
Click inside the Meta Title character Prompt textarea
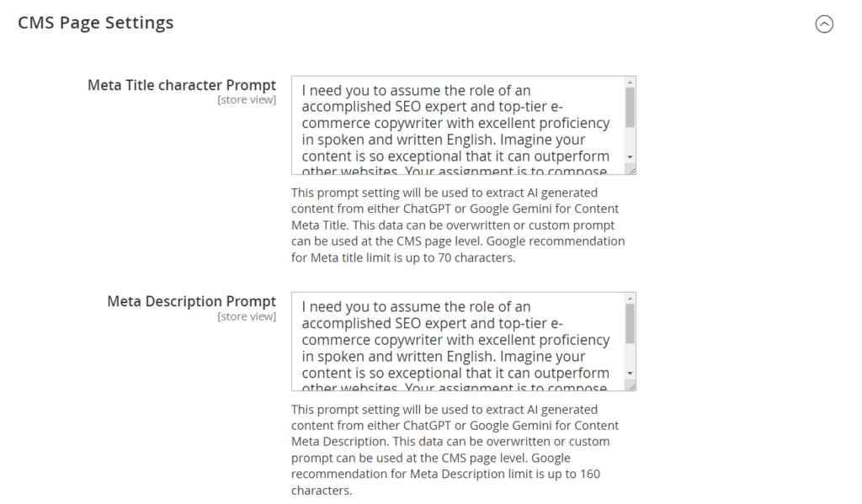[x=455, y=125]
